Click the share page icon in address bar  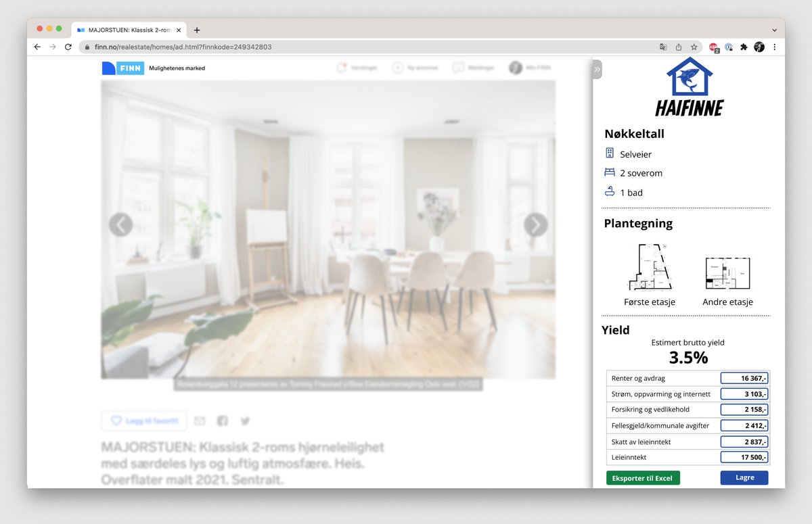pyautogui.click(x=679, y=47)
